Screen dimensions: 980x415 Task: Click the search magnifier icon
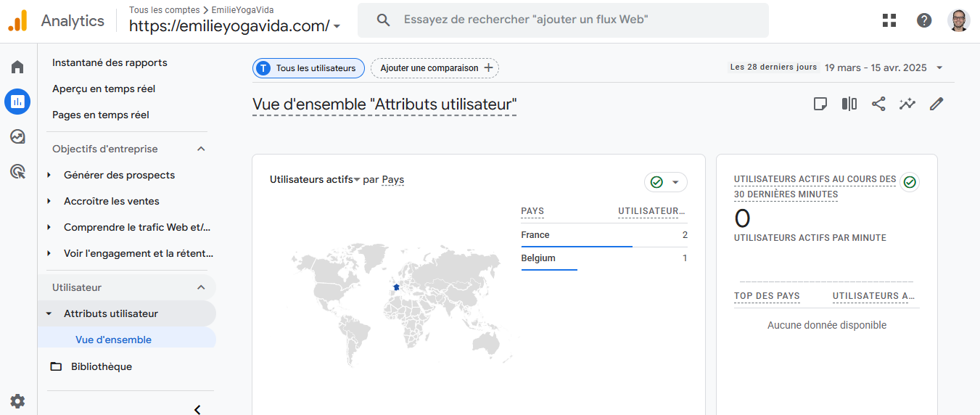384,20
